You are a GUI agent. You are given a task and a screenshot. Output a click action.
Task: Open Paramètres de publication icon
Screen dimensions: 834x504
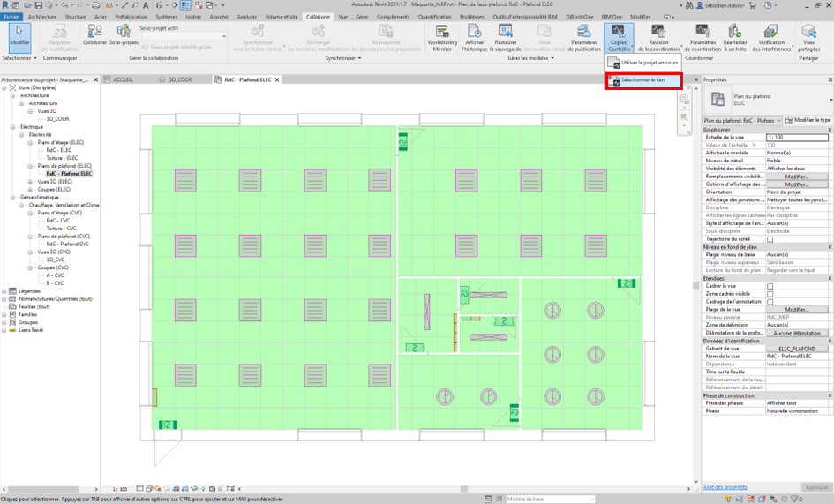click(584, 33)
